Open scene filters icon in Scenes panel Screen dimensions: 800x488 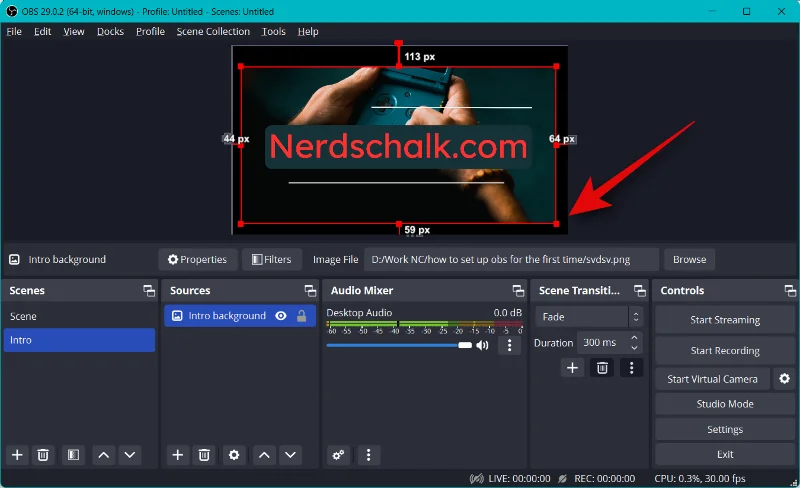73,455
